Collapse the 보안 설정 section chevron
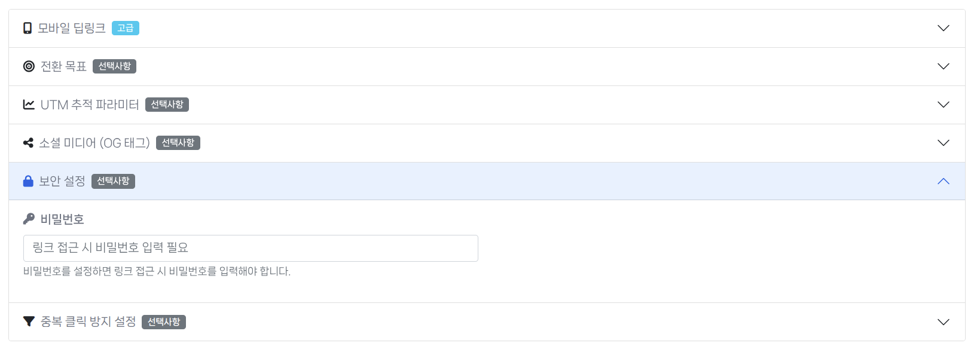Viewport: 980px width, 346px height. (x=943, y=181)
